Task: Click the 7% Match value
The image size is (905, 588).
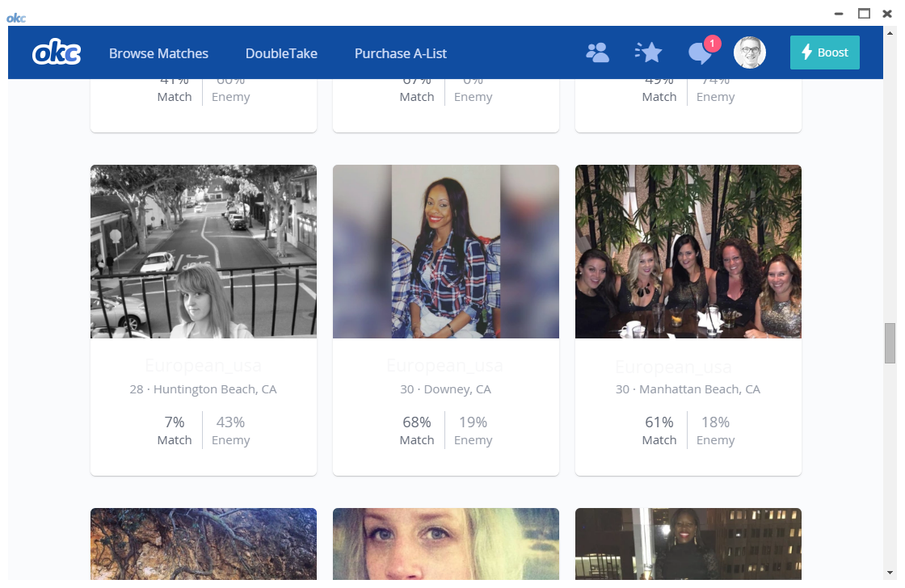Action: [175, 422]
